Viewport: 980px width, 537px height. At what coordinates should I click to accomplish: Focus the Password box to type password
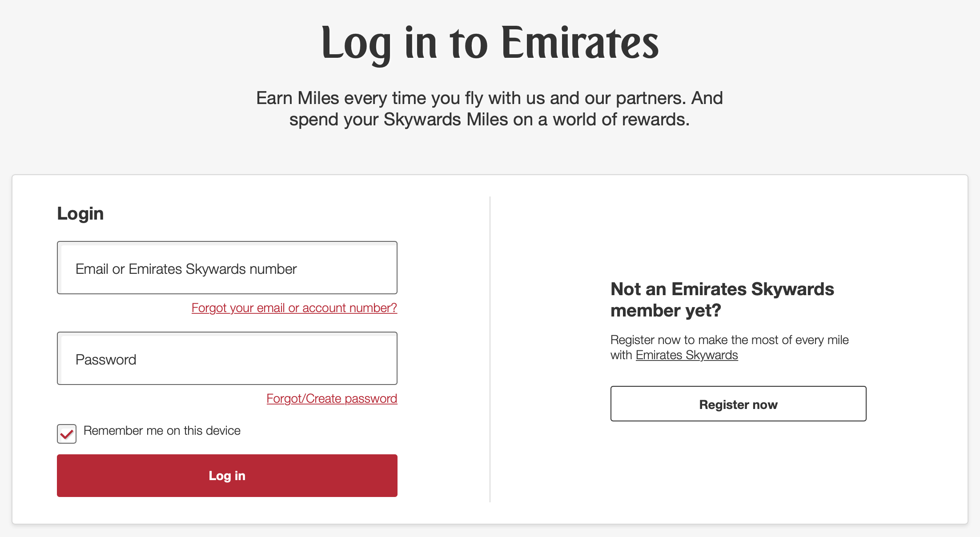227,358
